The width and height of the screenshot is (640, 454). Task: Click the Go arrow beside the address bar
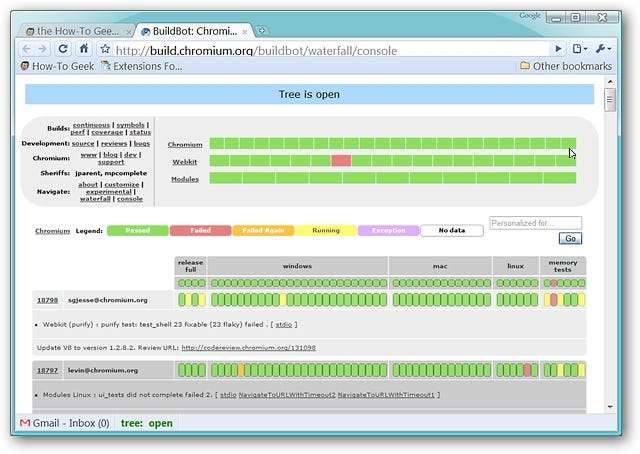[558, 49]
